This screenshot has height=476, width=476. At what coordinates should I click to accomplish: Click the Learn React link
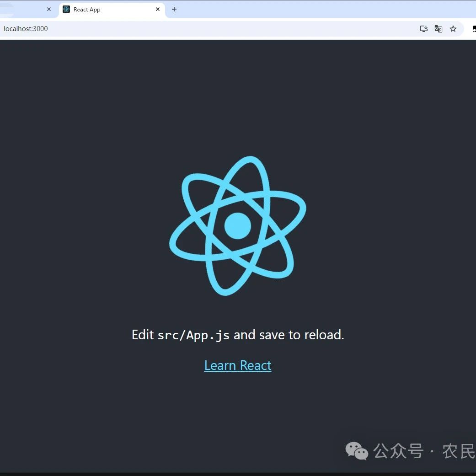pyautogui.click(x=238, y=365)
